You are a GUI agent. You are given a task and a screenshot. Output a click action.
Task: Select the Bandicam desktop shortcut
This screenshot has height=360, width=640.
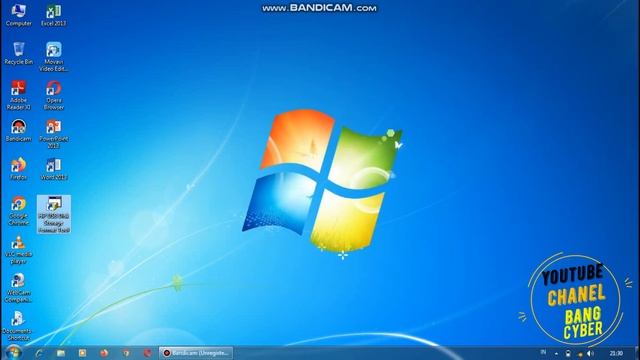pos(18,130)
